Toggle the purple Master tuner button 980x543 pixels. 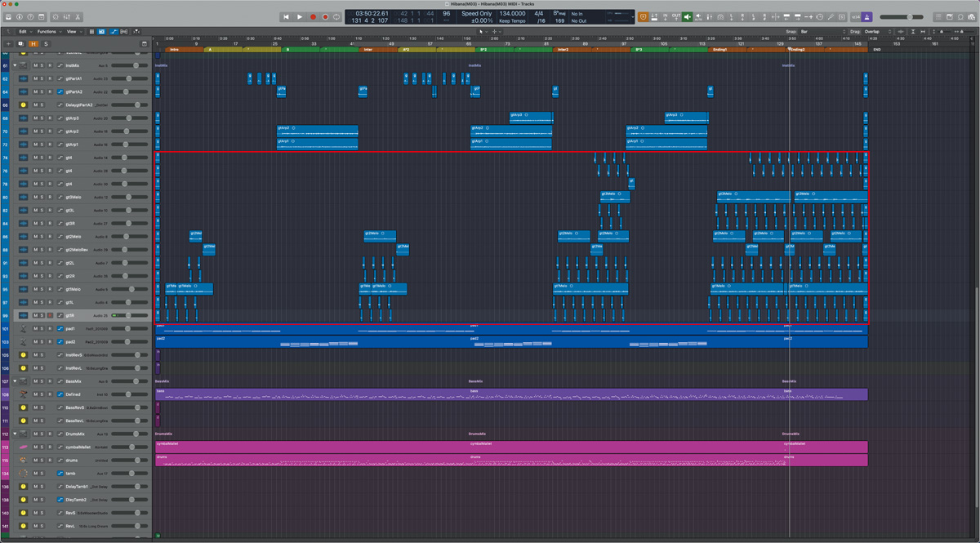click(868, 17)
